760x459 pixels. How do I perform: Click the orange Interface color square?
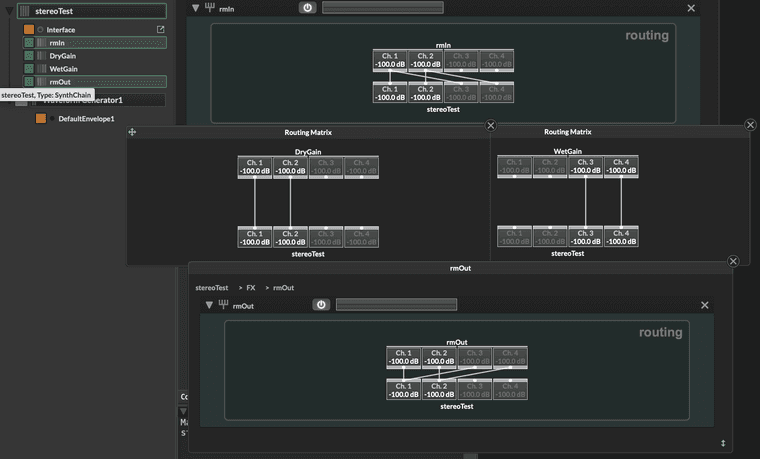29,30
